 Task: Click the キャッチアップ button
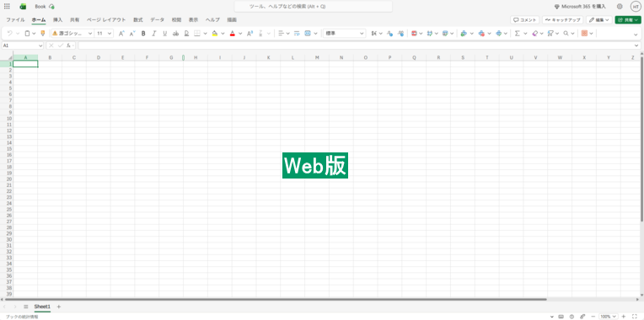point(563,19)
